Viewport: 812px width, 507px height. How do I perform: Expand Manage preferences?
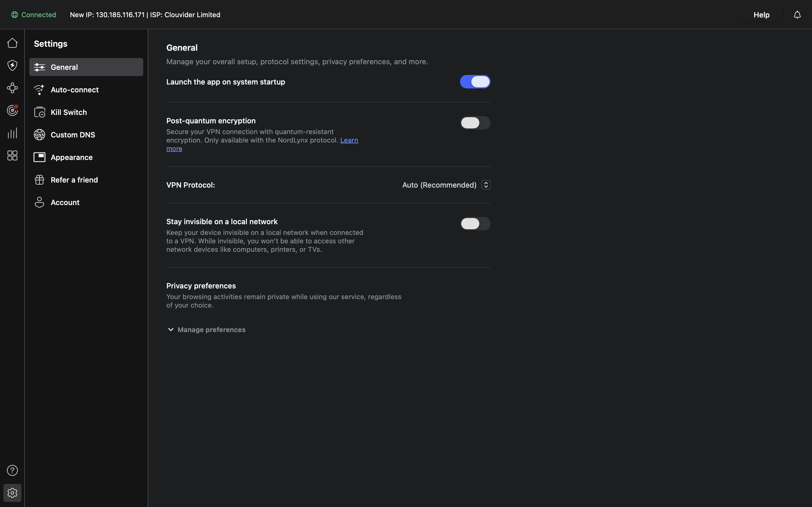pyautogui.click(x=206, y=330)
